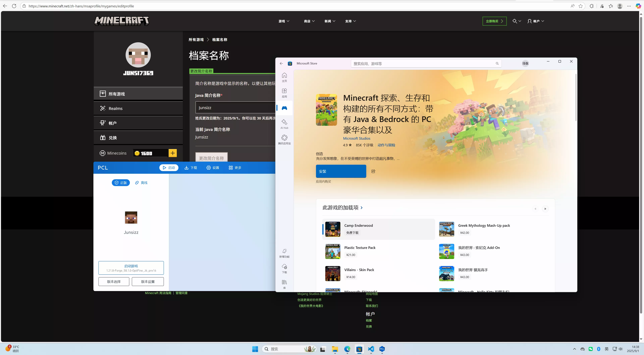Expand 新闻 menu on Minecraft site

pyautogui.click(x=330, y=21)
